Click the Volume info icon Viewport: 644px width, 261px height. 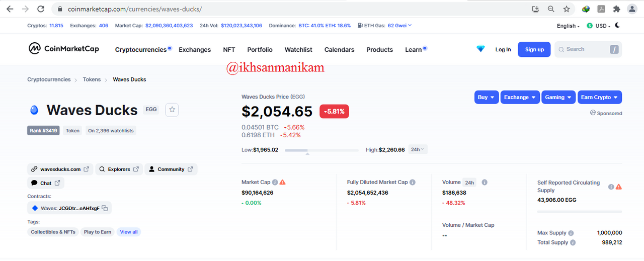(485, 183)
